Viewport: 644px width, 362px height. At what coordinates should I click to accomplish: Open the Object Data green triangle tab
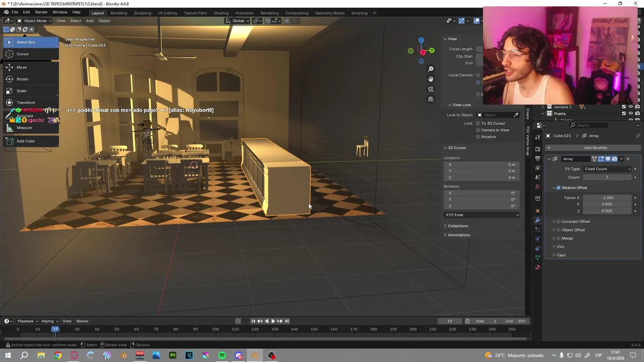pos(537,258)
